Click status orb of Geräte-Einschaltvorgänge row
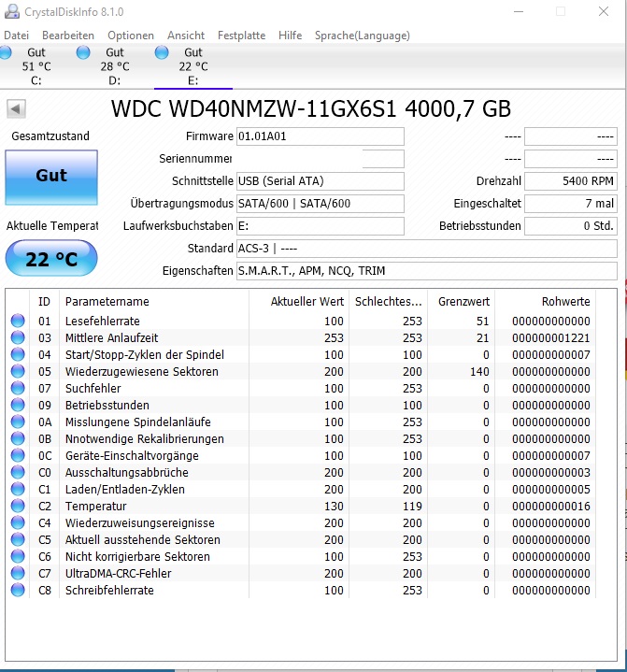 18,455
